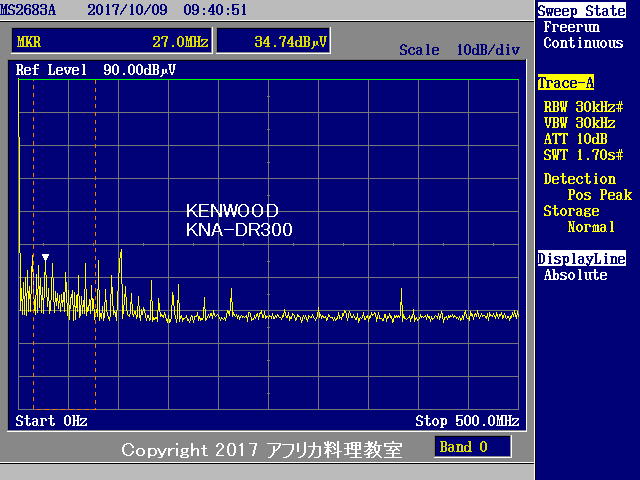640x480 pixels.
Task: Click the 34.74dBµV marker level readout
Action: click(x=273, y=41)
